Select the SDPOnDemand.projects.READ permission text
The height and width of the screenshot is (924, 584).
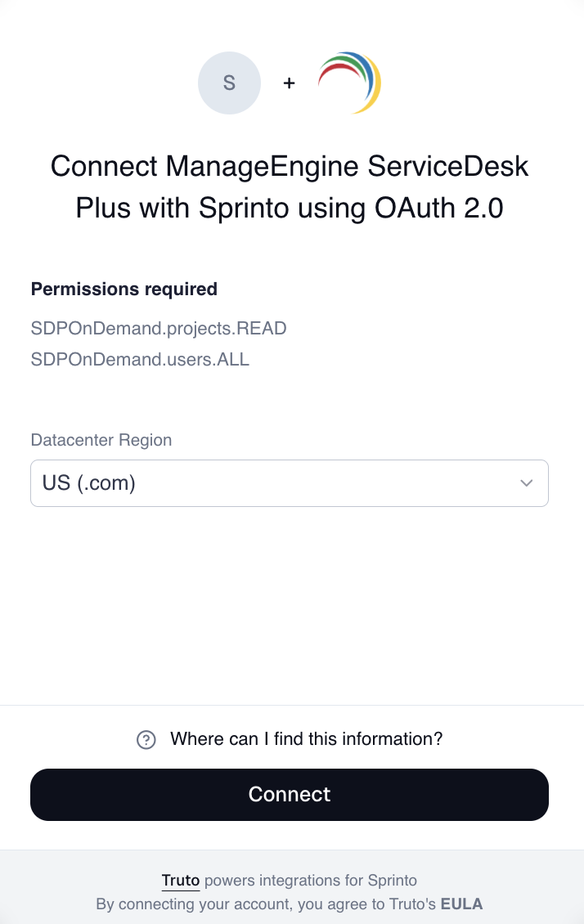click(159, 329)
